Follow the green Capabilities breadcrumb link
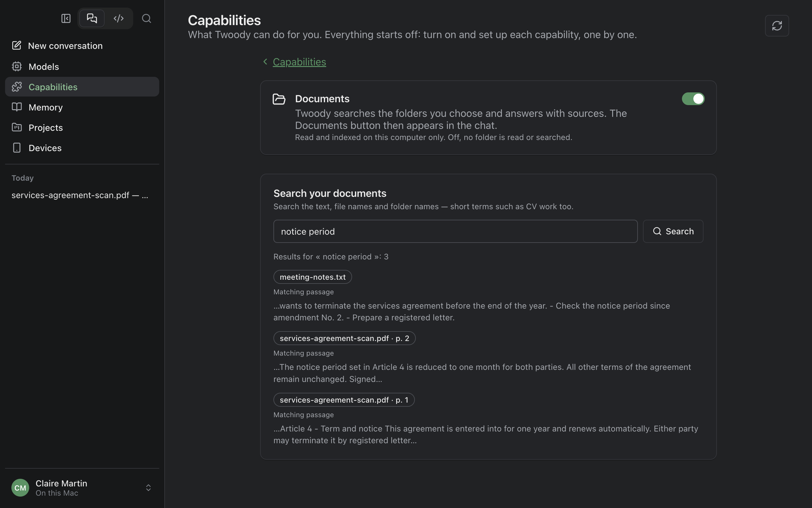This screenshot has width=812, height=508. pyautogui.click(x=299, y=62)
